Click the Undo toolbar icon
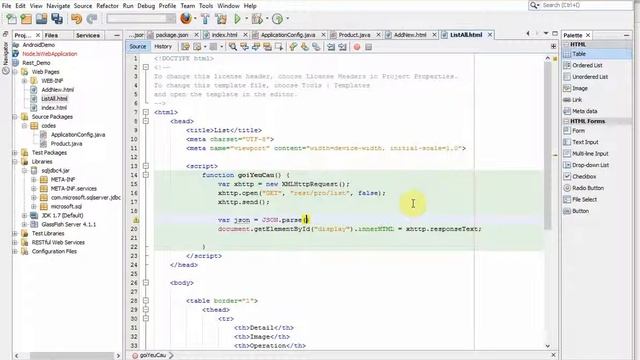 point(76,19)
